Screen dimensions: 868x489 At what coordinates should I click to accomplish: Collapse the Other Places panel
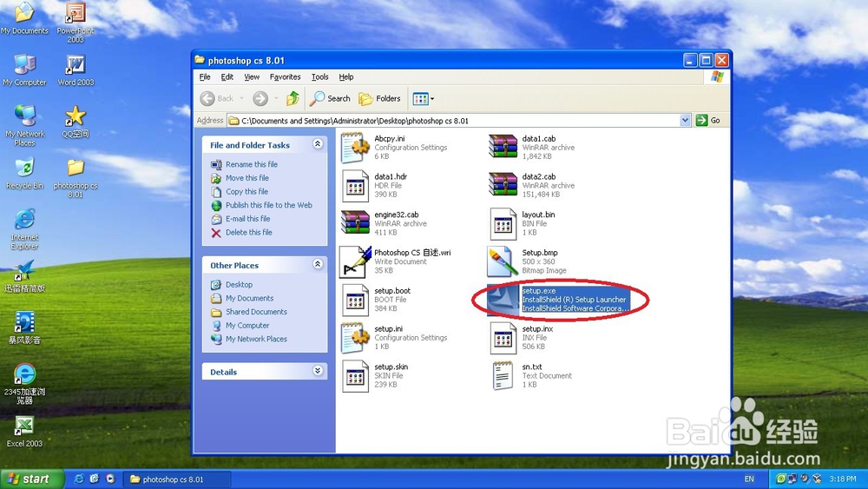pos(318,264)
